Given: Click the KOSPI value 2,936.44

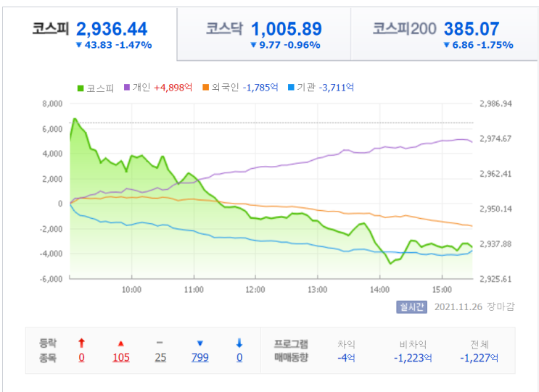Looking at the screenshot, I should (112, 29).
